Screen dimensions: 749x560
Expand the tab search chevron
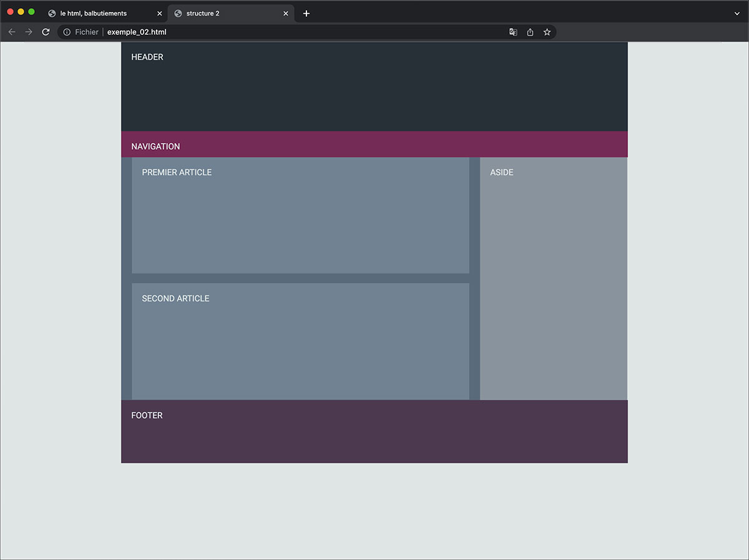pos(737,13)
